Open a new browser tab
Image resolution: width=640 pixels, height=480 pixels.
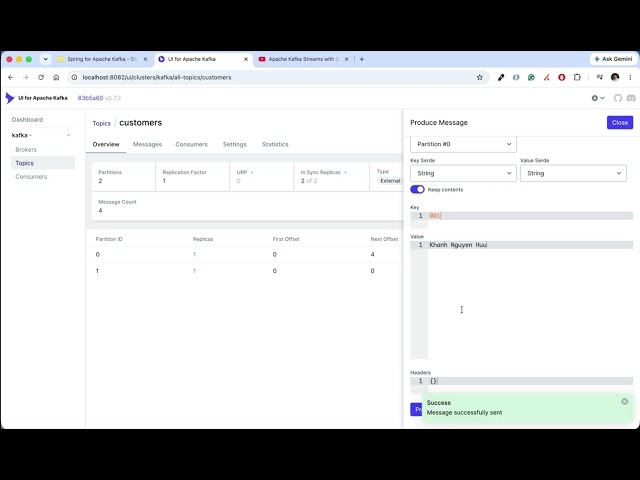click(x=362, y=59)
